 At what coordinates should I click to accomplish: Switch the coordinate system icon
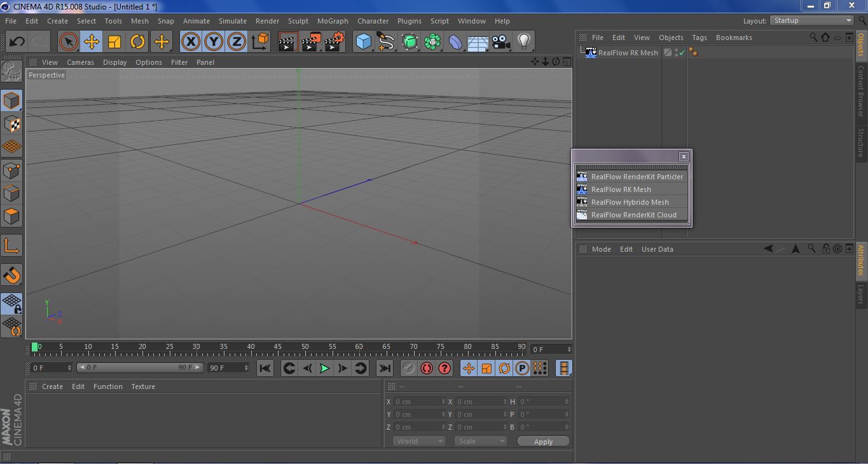click(259, 42)
